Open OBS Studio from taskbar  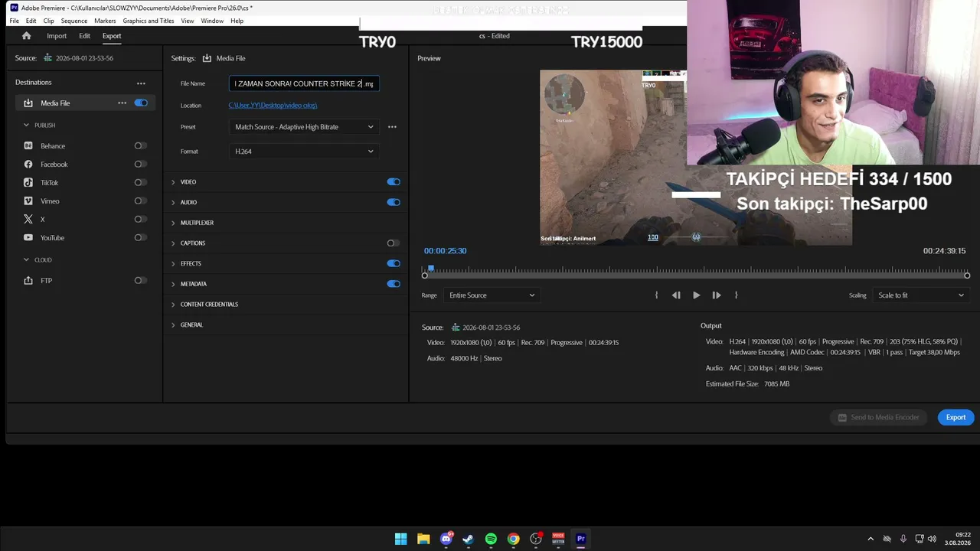pyautogui.click(x=536, y=539)
